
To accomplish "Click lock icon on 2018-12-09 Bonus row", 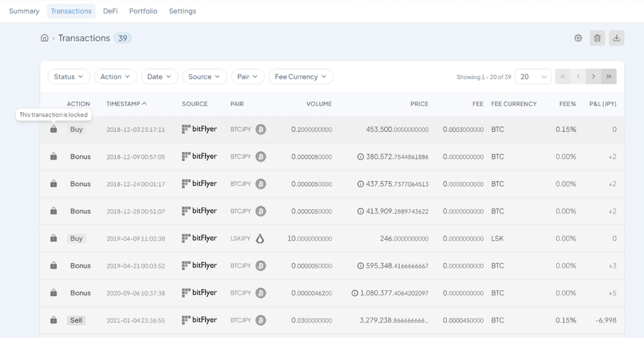I will [x=53, y=156].
